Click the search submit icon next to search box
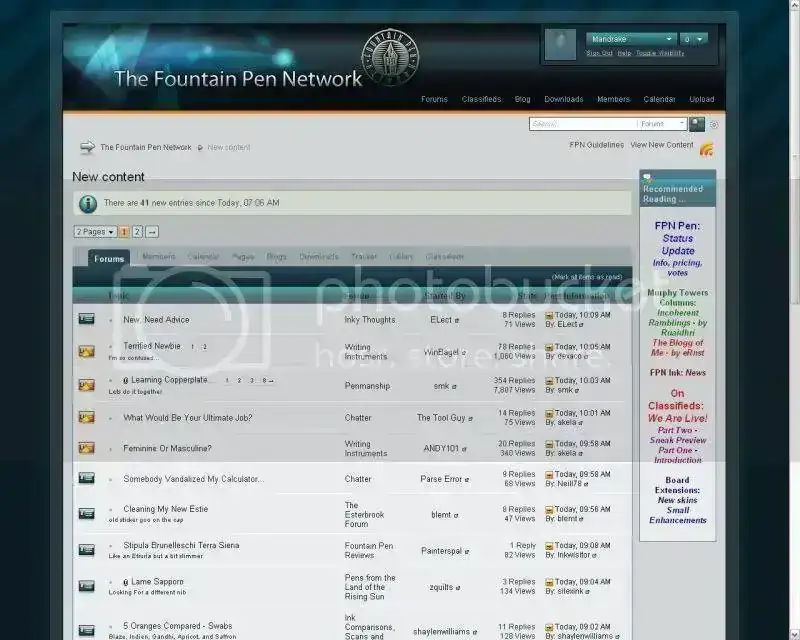The width and height of the screenshot is (800, 640). (x=697, y=124)
